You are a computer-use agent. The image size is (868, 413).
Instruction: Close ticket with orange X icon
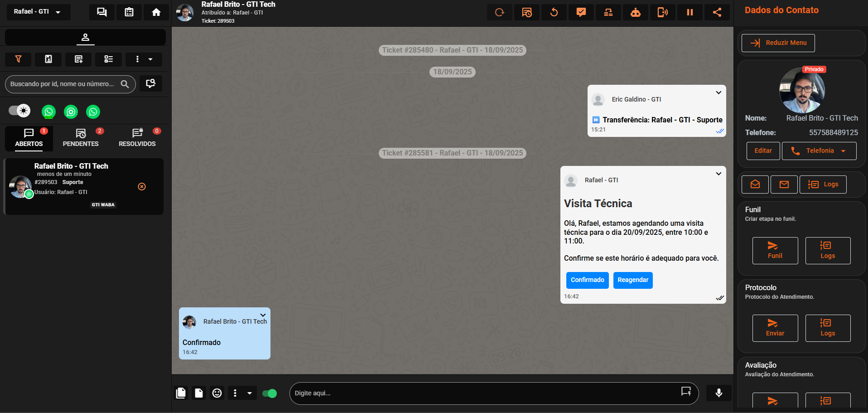coord(142,187)
